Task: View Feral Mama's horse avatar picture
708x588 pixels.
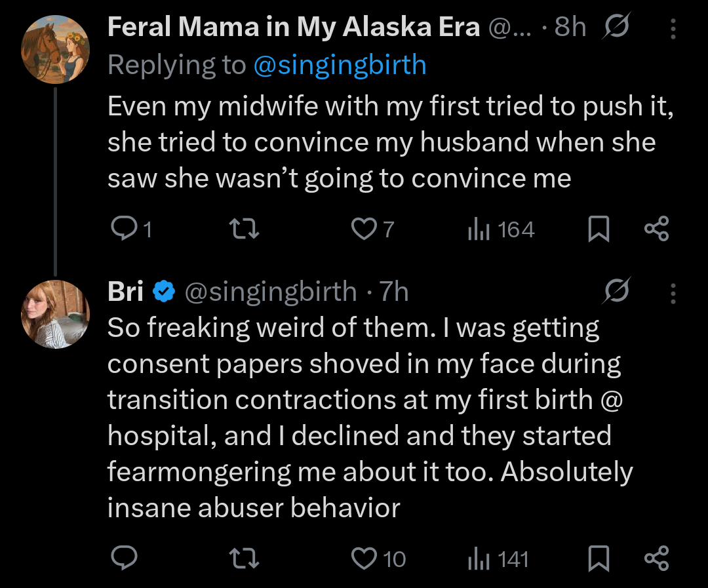Action: [55, 49]
